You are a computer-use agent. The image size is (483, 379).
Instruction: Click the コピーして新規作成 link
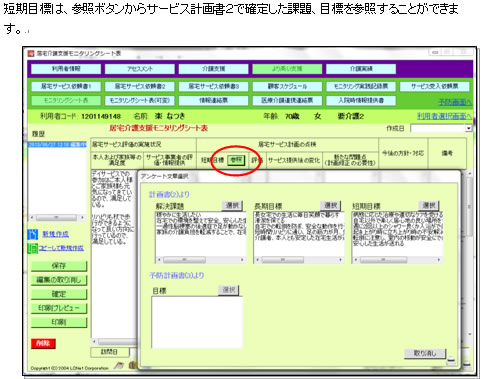tap(61, 248)
